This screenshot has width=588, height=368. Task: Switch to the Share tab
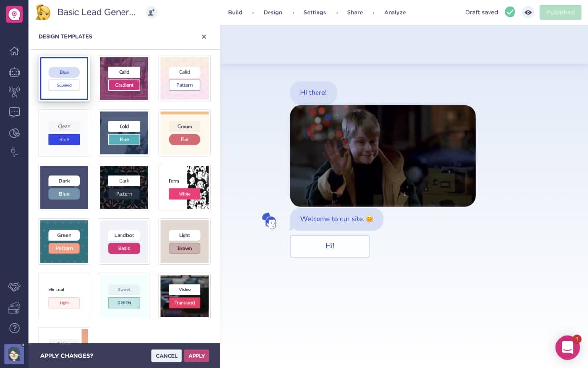click(x=355, y=12)
